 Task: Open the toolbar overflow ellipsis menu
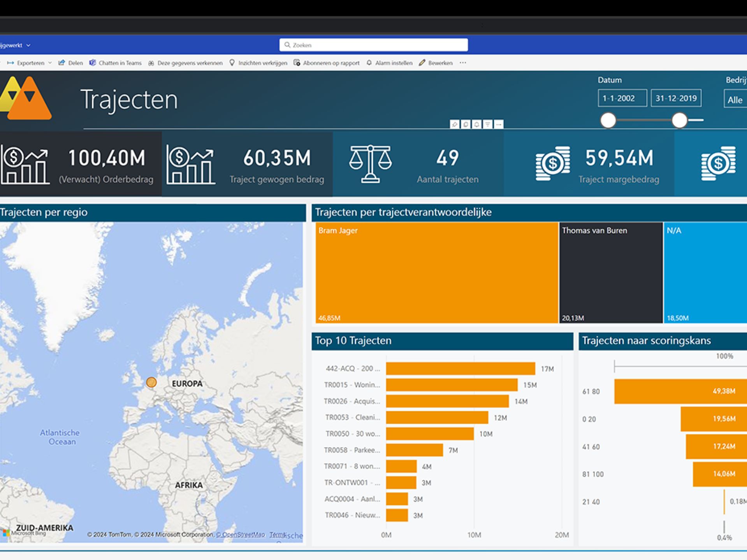pyautogui.click(x=463, y=63)
